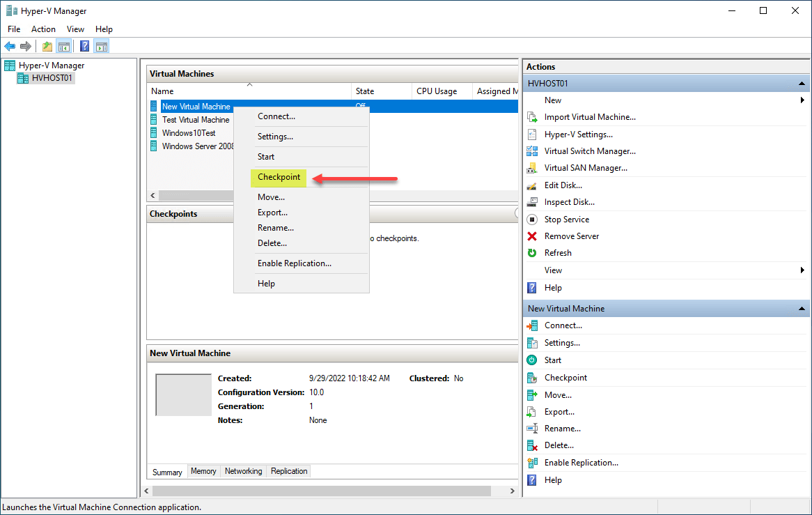Open the View menu in menu bar

click(75, 29)
